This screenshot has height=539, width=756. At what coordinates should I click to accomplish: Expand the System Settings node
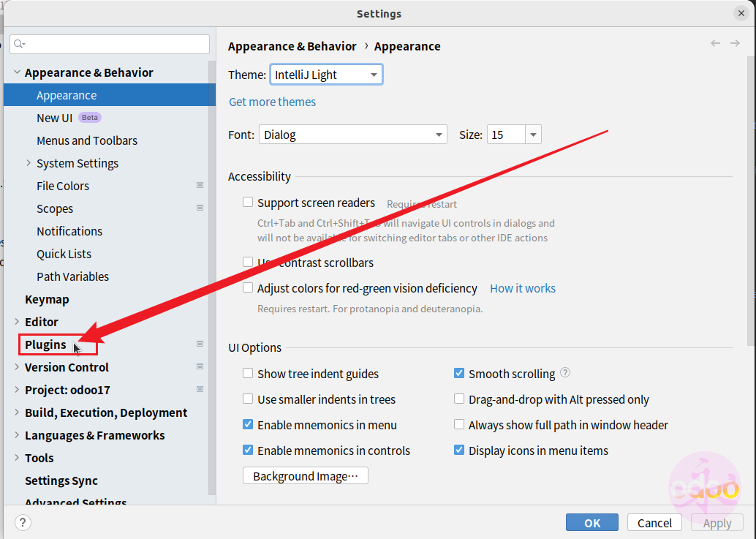(x=29, y=163)
